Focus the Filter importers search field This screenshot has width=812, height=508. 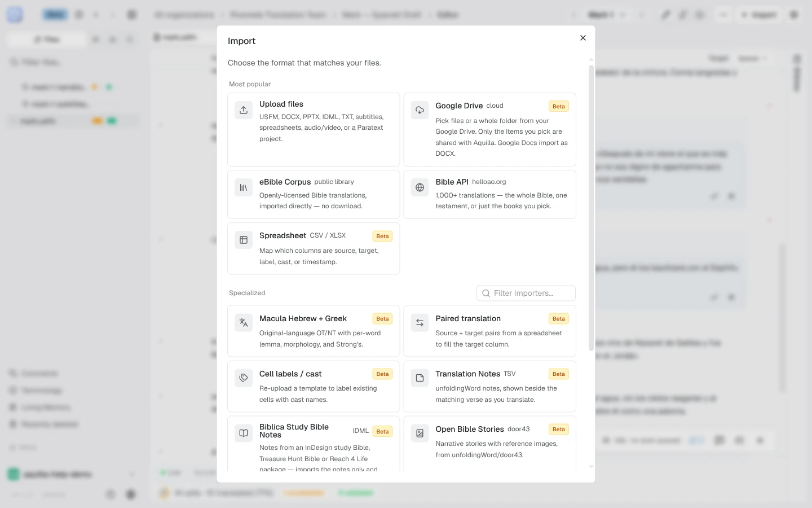click(x=526, y=293)
